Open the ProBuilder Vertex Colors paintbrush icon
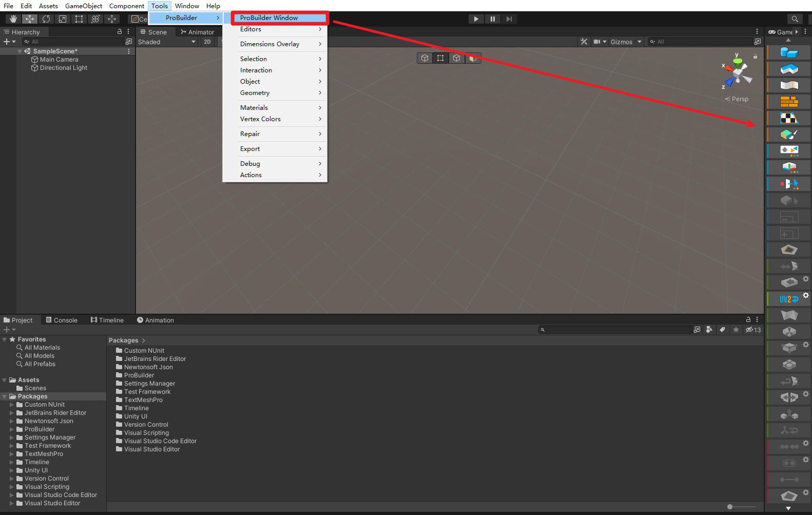The height and width of the screenshot is (515, 812). coord(789,135)
